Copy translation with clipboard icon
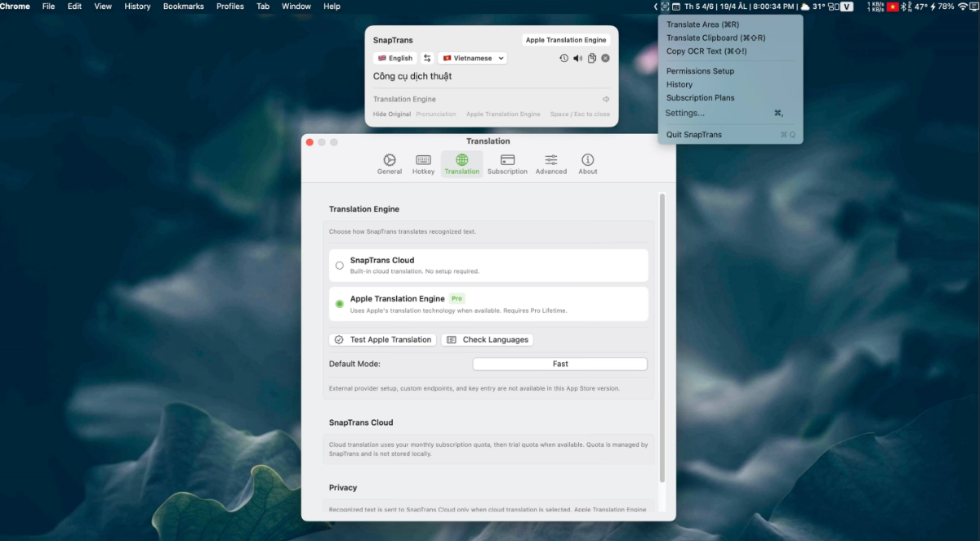 (592, 58)
